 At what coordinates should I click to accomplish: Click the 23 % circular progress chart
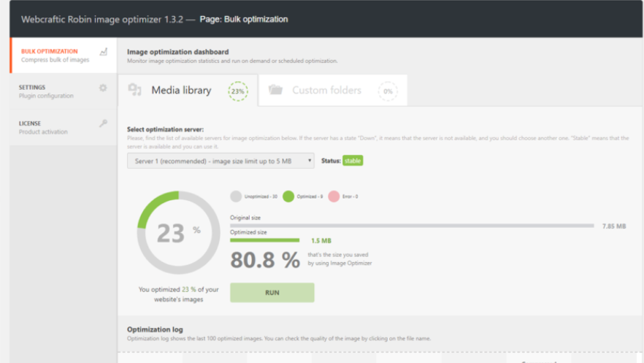click(179, 232)
